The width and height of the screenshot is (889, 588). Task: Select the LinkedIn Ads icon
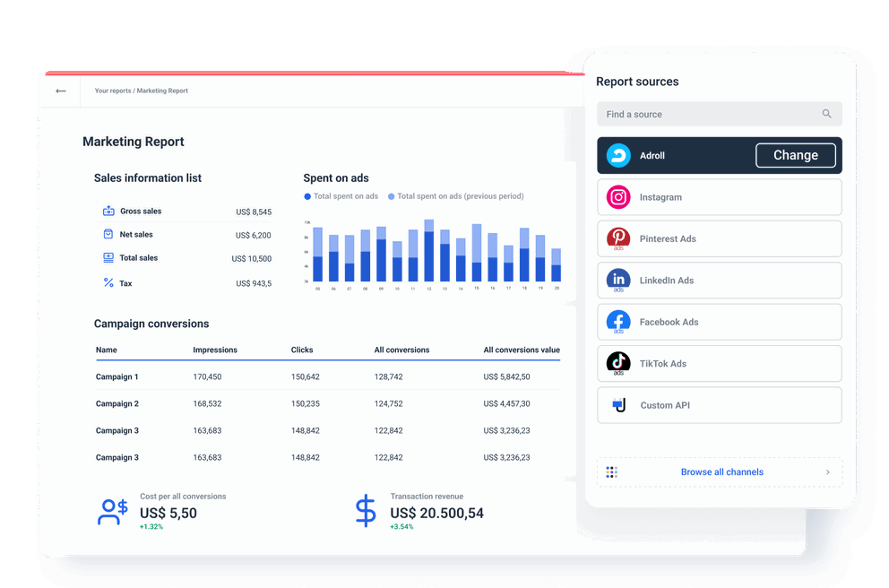click(x=617, y=281)
